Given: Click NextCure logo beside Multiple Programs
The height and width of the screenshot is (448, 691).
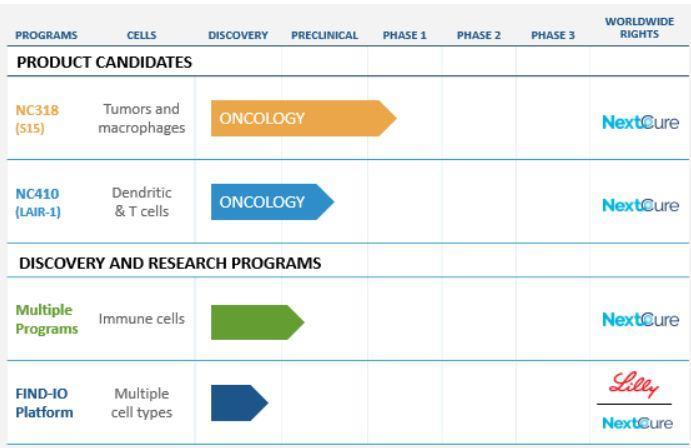Looking at the screenshot, I should [640, 319].
